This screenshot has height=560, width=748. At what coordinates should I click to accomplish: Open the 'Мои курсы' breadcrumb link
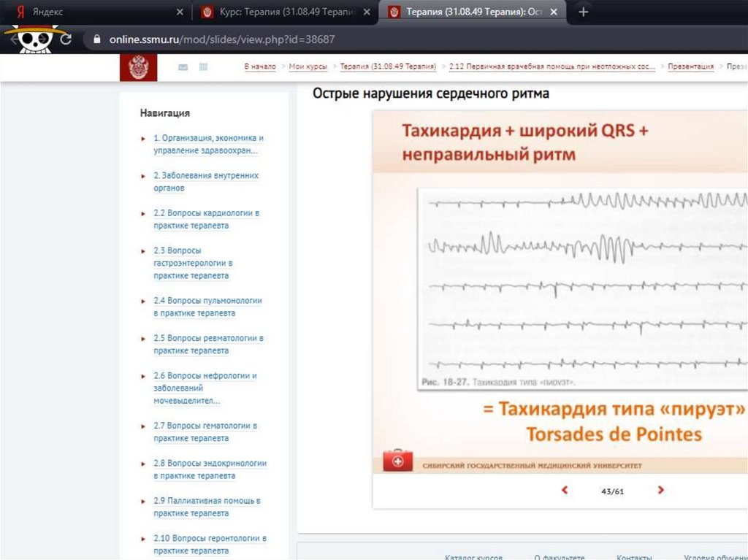coord(308,66)
